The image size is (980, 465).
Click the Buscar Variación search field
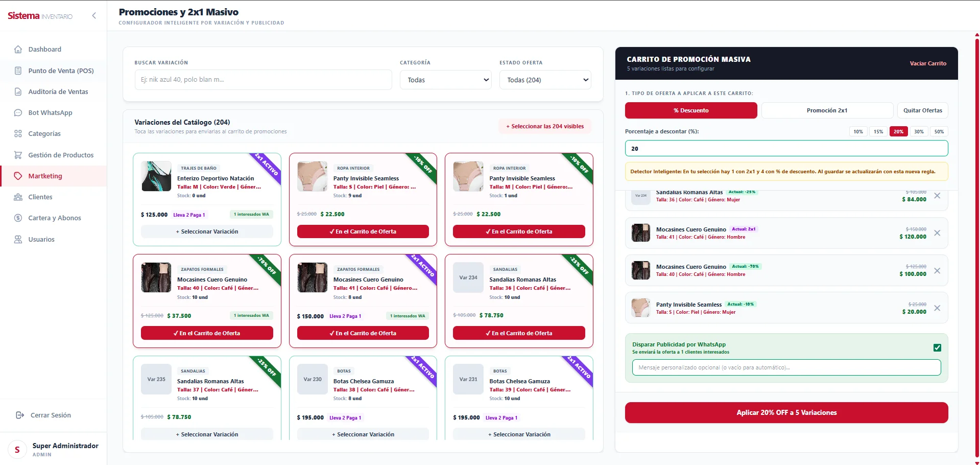coord(263,80)
